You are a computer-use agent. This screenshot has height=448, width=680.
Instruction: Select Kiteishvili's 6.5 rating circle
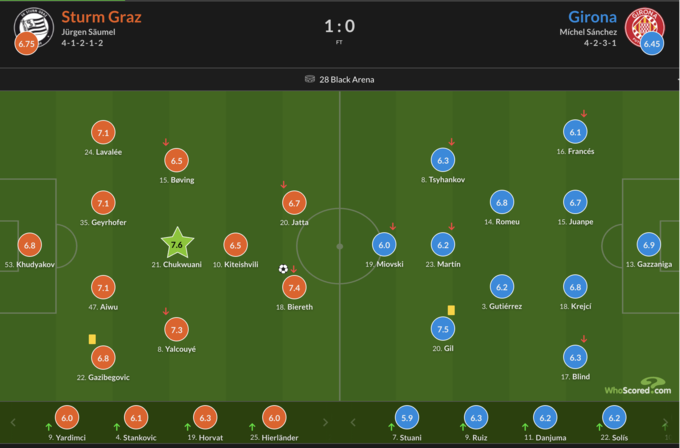236,244
